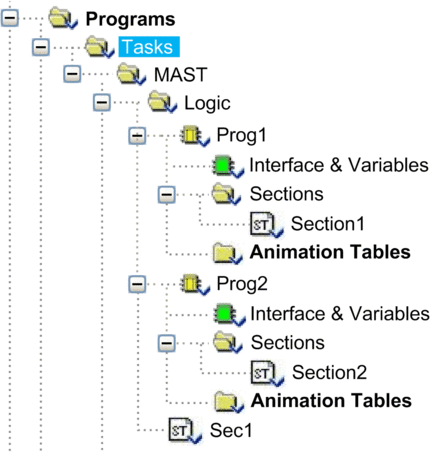This screenshot has height=452, width=431.
Task: Click the ST icon beside Sec1
Action: pos(185,431)
